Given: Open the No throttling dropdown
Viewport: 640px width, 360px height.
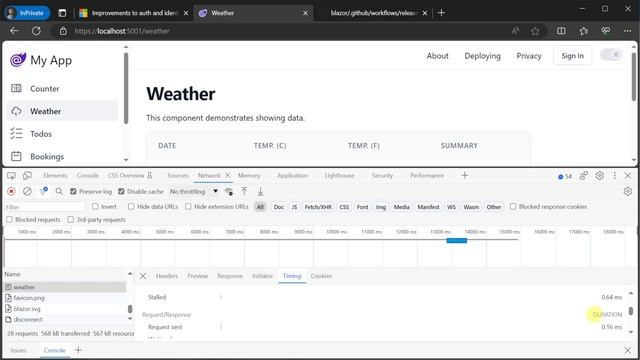Looking at the screenshot, I should [x=193, y=191].
